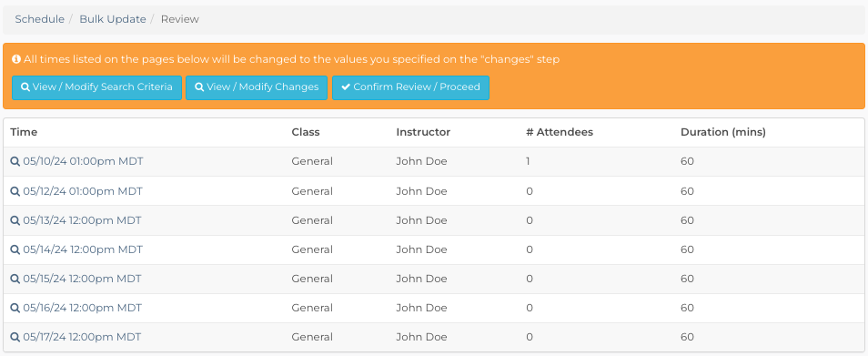Confirm Review / Proceed with bulk update
The height and width of the screenshot is (356, 868).
point(410,87)
